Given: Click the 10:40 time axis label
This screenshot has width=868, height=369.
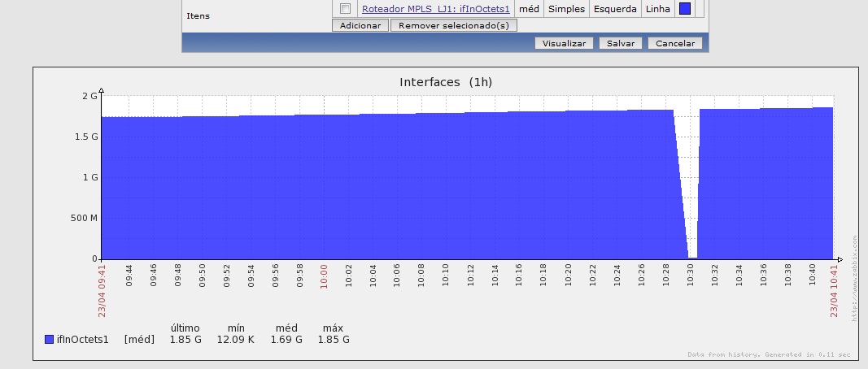Looking at the screenshot, I should coord(812,275).
